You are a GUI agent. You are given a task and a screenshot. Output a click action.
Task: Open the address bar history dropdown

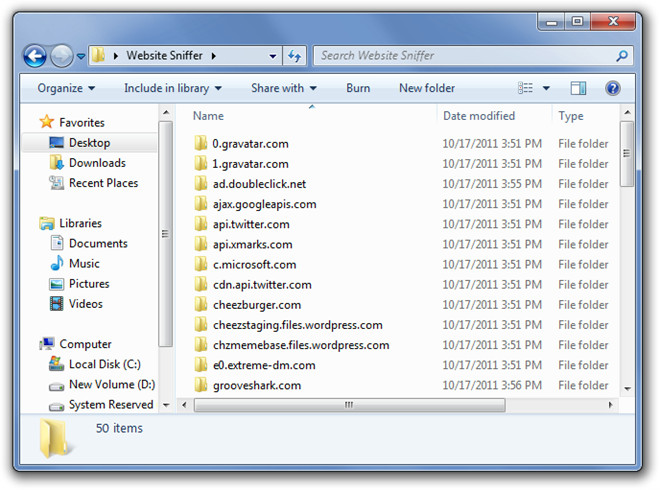[x=273, y=56]
